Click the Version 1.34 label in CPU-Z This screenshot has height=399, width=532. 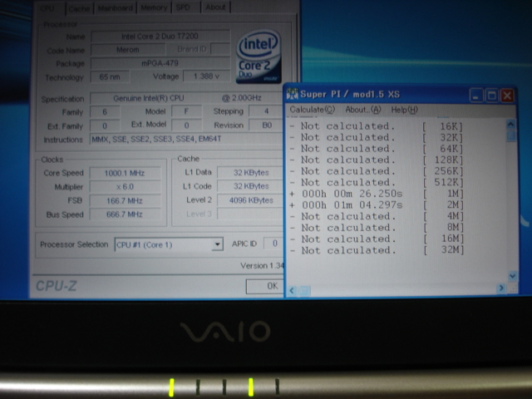click(x=262, y=266)
